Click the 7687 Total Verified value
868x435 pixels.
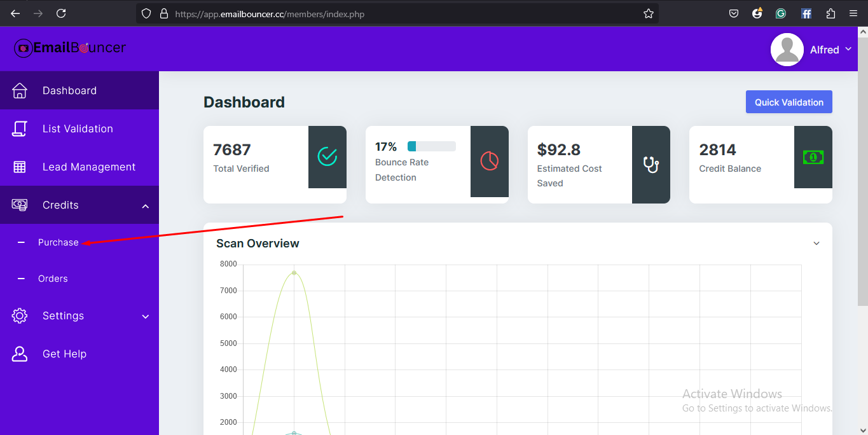click(x=232, y=149)
